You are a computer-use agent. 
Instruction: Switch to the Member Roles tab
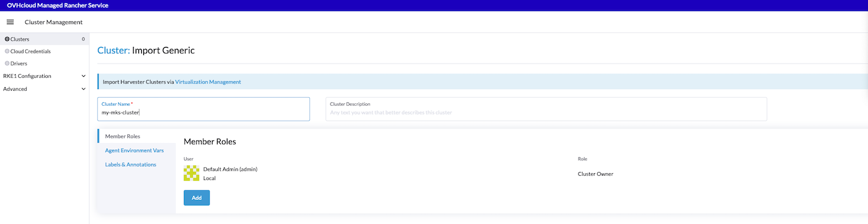[136, 136]
